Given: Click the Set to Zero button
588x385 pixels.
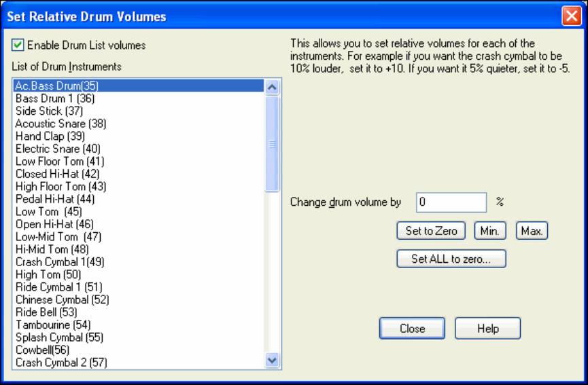Looking at the screenshot, I should [431, 231].
